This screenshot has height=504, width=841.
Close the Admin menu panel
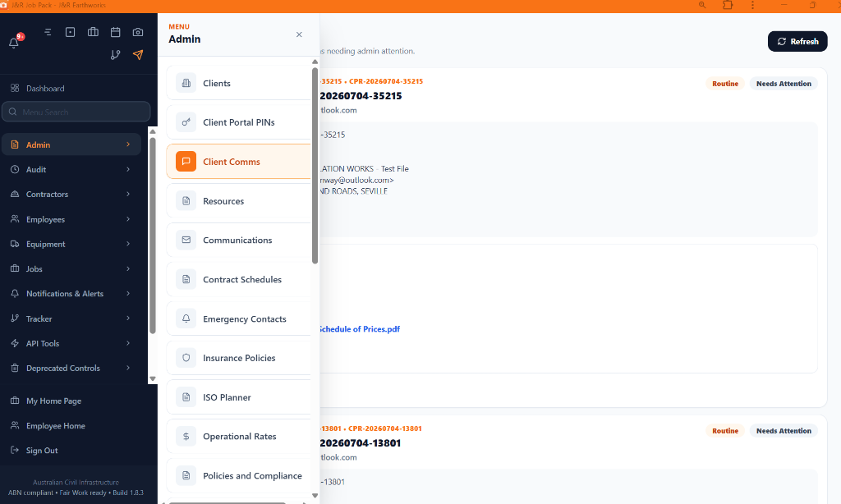tap(299, 34)
